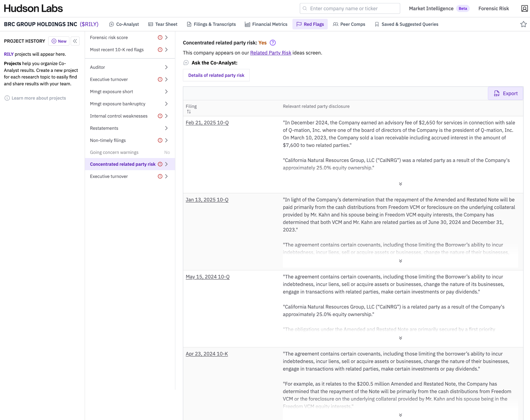The height and width of the screenshot is (420, 530).
Task: Expand the Jan 13, 2025 disclosure row
Action: 400,261
